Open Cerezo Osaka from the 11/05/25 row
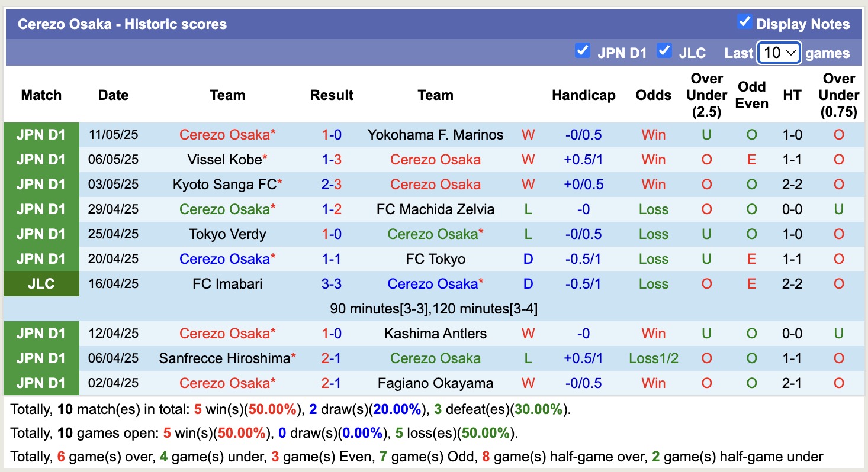This screenshot has width=868, height=472. coord(226,134)
